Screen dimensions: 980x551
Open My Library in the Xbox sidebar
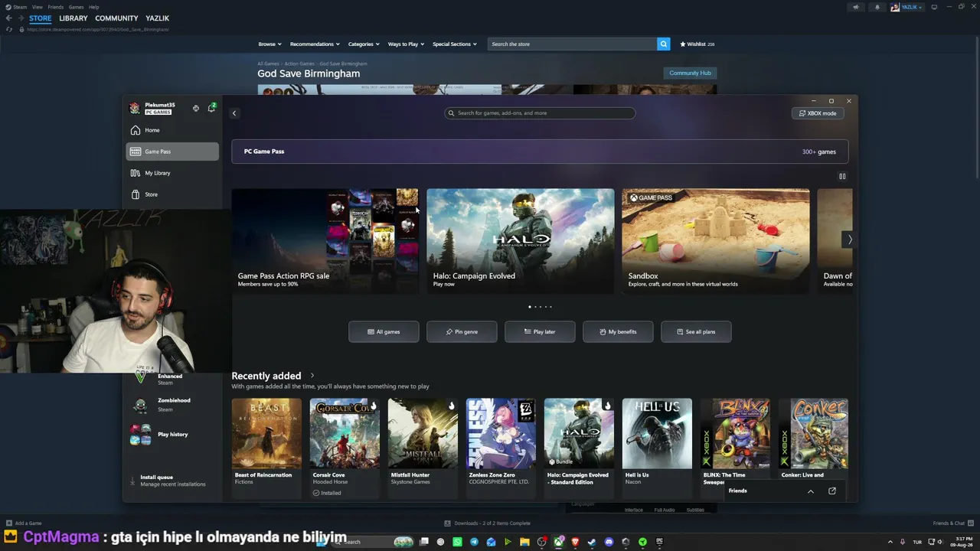click(172, 173)
